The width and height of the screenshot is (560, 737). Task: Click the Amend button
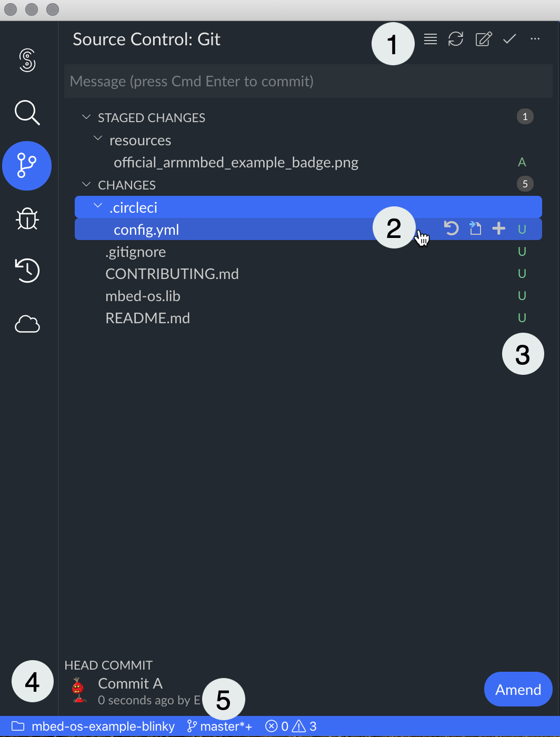pos(518,689)
